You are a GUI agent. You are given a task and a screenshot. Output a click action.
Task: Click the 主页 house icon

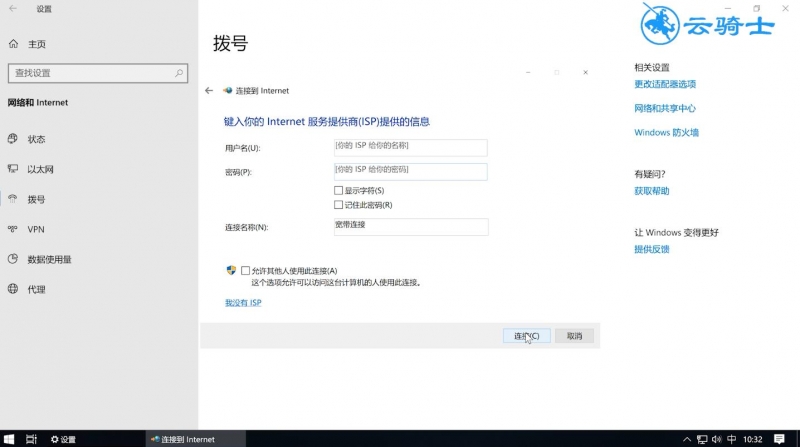[x=13, y=44]
